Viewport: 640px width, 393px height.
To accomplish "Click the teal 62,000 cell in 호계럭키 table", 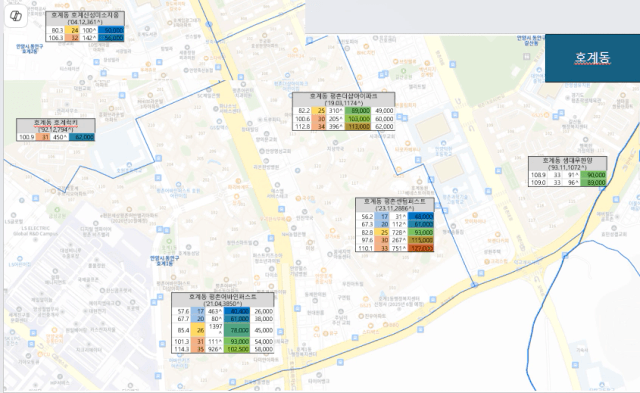I will [x=82, y=137].
